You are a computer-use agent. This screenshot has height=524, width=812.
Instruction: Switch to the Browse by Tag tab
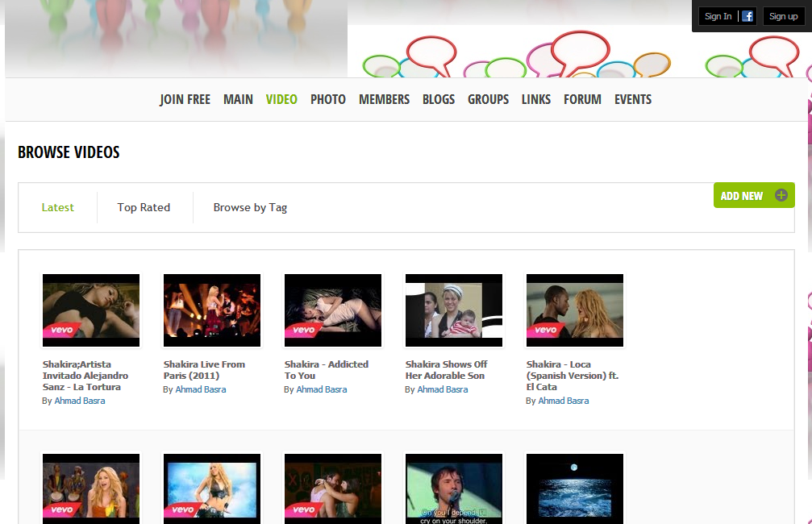pyautogui.click(x=250, y=208)
